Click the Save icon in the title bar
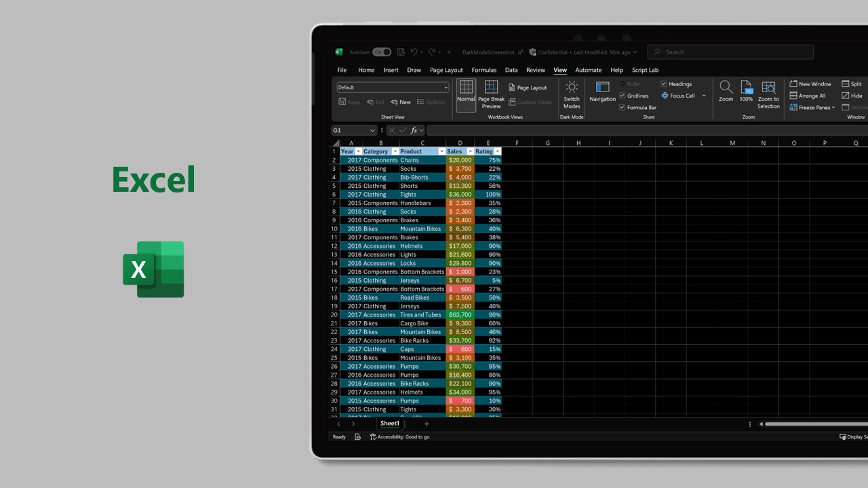Screen dimensions: 868x488 click(401, 52)
